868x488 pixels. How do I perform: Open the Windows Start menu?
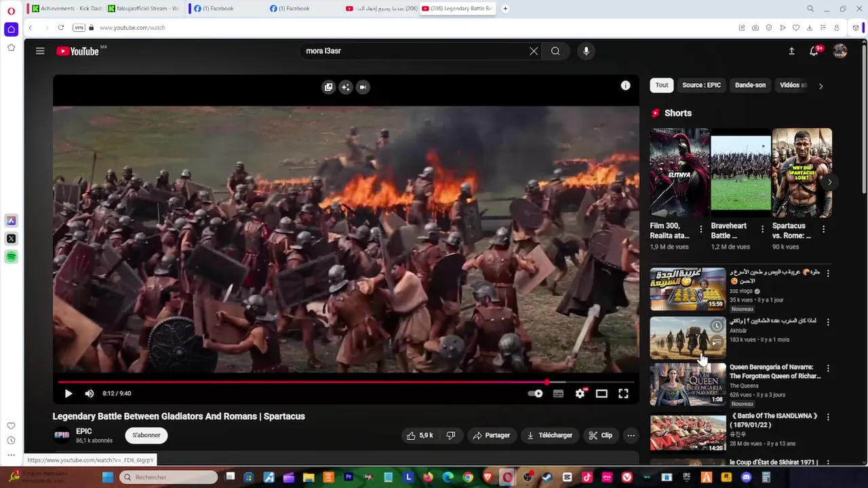108,477
